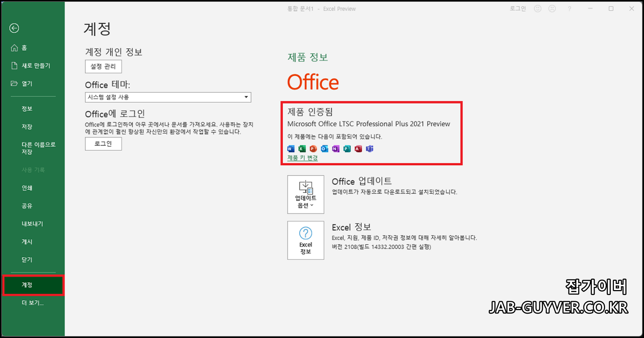Go to the 정보 section in sidebar

tap(26, 108)
